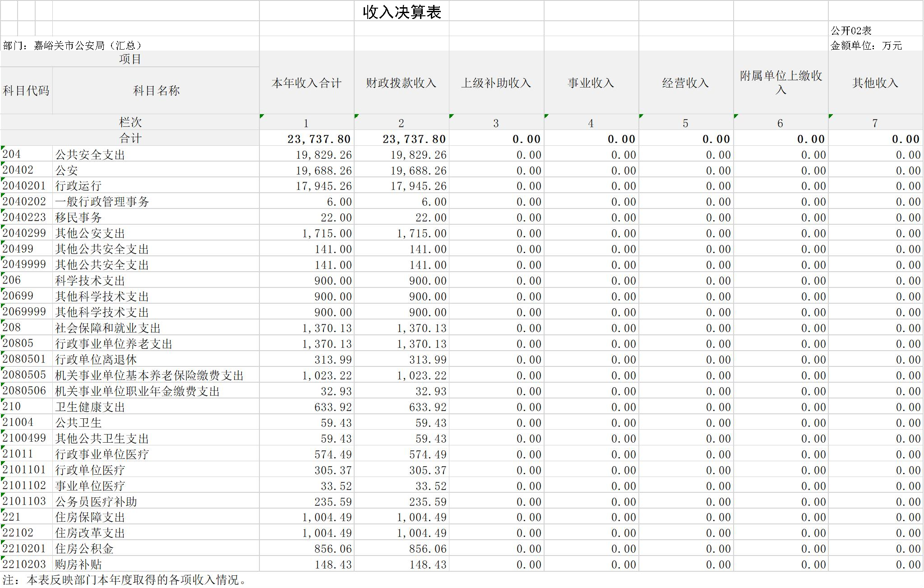Click the 附属单位上缴收入 header cell
924x588 pixels.
(781, 83)
